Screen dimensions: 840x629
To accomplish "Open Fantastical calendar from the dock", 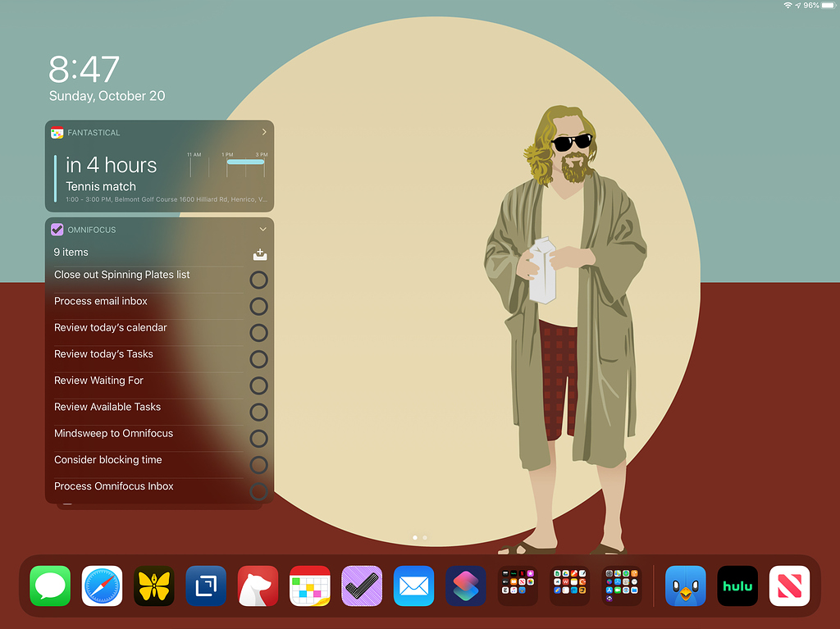I will 309,586.
